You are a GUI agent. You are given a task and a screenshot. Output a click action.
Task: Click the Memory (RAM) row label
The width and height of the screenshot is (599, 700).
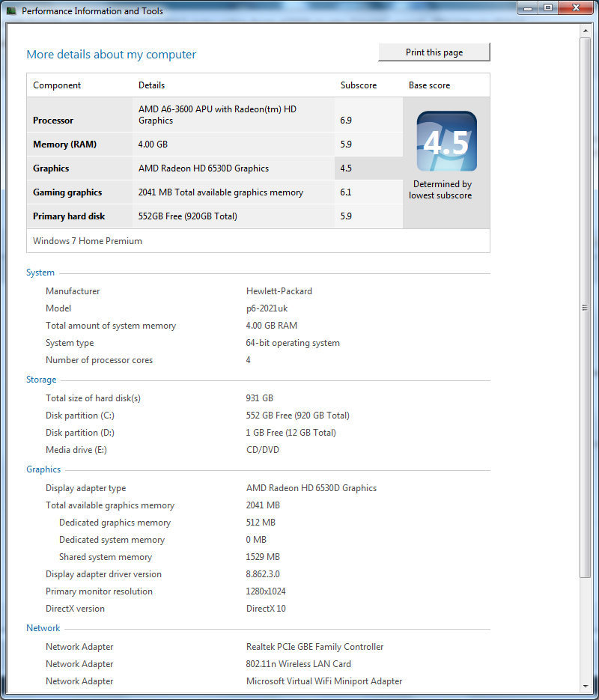tap(64, 144)
